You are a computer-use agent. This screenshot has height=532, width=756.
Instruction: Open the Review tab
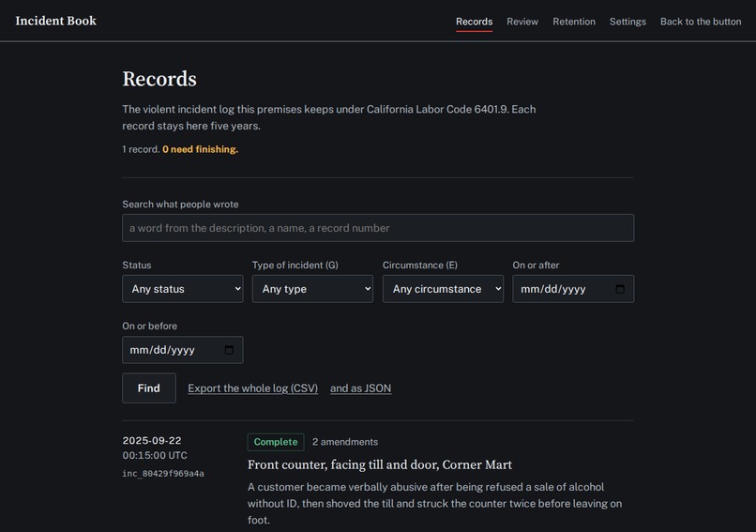point(522,22)
